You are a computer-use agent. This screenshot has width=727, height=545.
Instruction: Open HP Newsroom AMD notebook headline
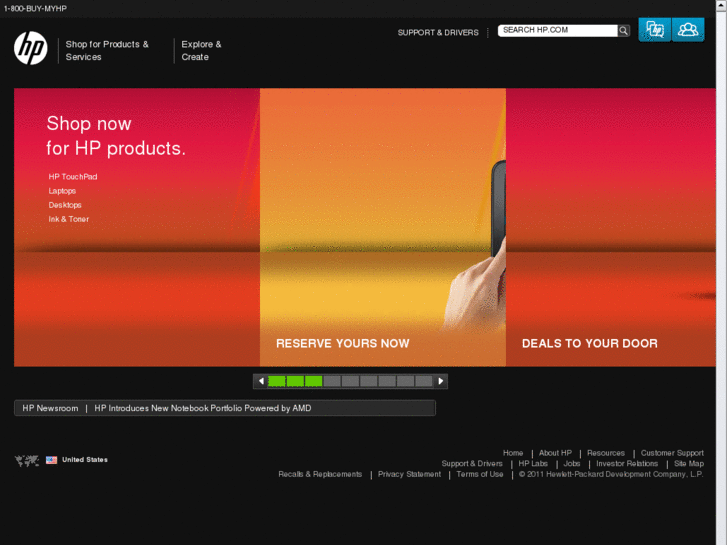203,408
